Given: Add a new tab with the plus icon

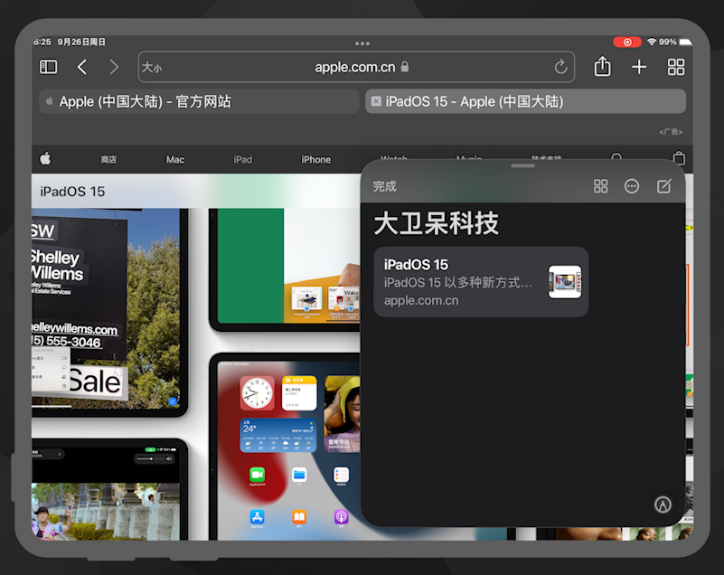Looking at the screenshot, I should click(639, 67).
